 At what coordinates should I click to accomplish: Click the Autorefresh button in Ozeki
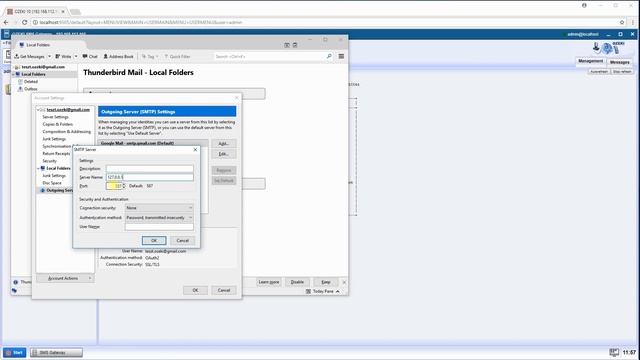click(x=599, y=71)
